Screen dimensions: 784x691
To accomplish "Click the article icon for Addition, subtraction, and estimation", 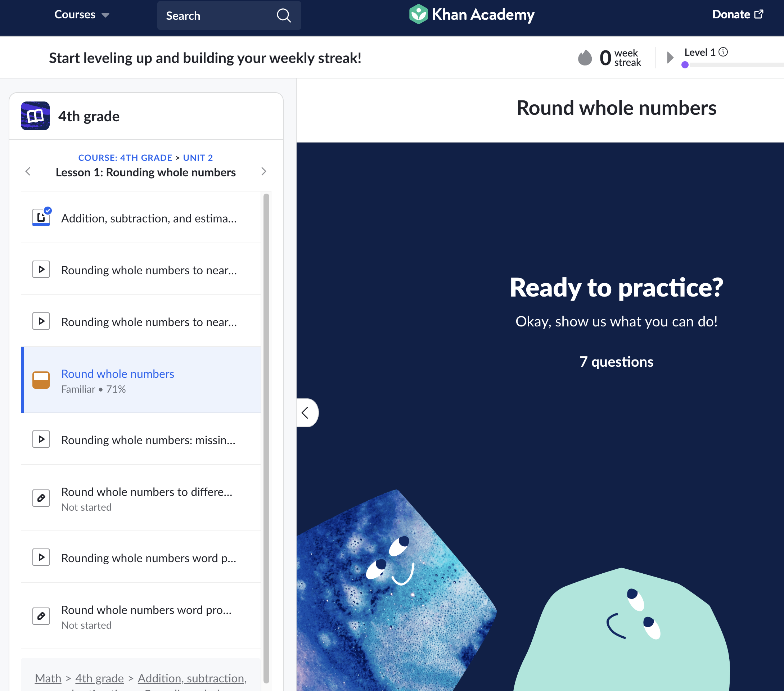I will pyautogui.click(x=41, y=217).
